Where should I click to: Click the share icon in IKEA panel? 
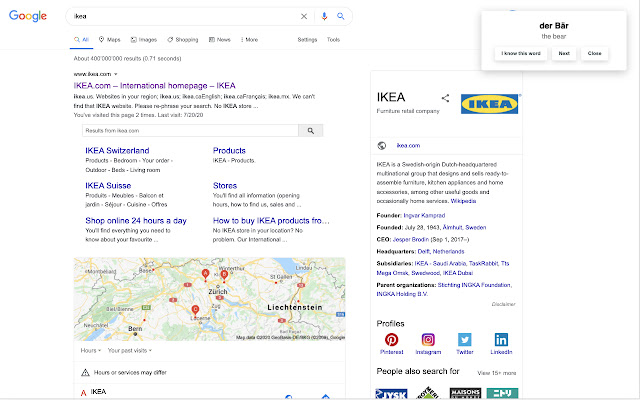[x=445, y=98]
